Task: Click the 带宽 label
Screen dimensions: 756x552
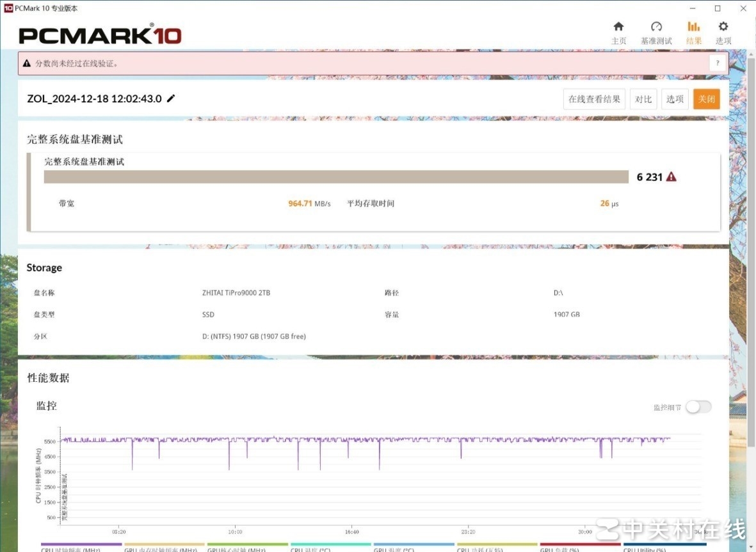Action: [67, 203]
